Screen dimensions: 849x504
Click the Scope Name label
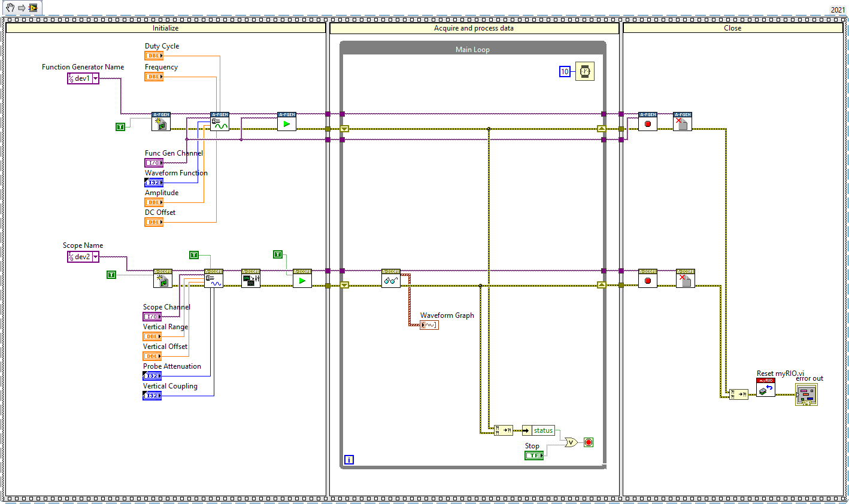[83, 245]
